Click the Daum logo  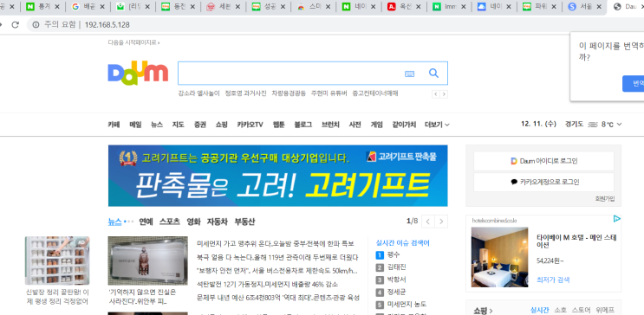point(138,73)
